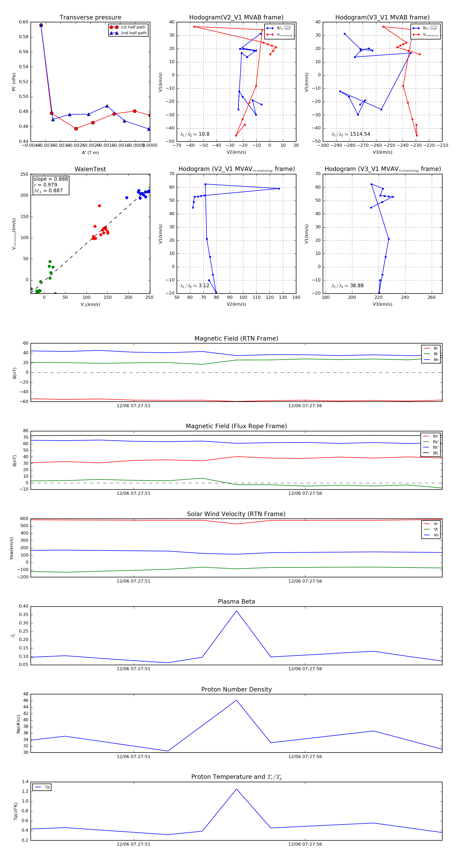Click the "Proton Number Density" title
The image size is (473, 868).
(236, 689)
